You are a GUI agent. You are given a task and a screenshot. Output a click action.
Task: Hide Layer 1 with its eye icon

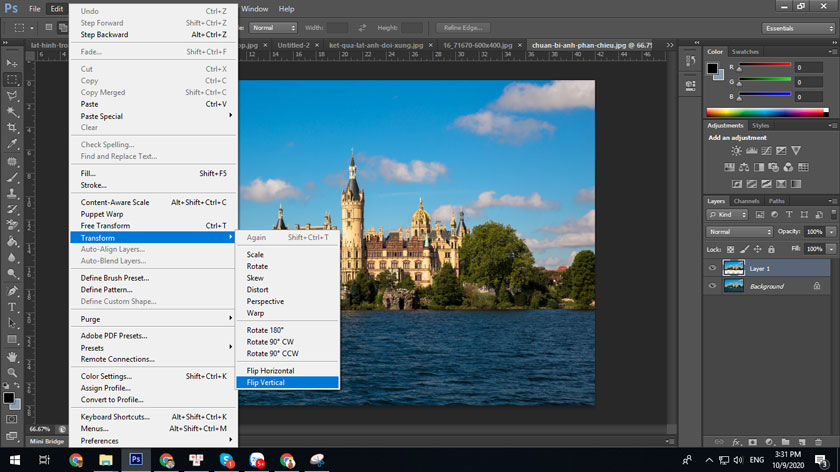click(x=712, y=268)
